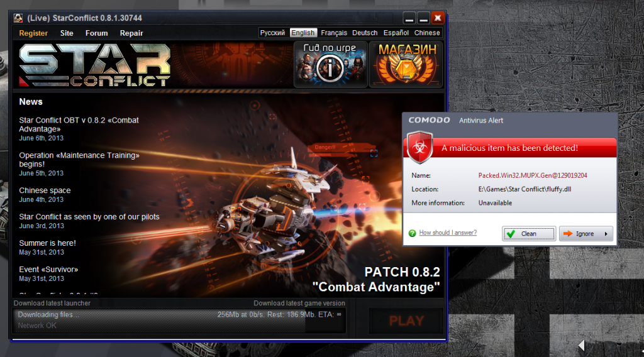
Task: Close the StarConflict launcher window
Action: (438, 18)
